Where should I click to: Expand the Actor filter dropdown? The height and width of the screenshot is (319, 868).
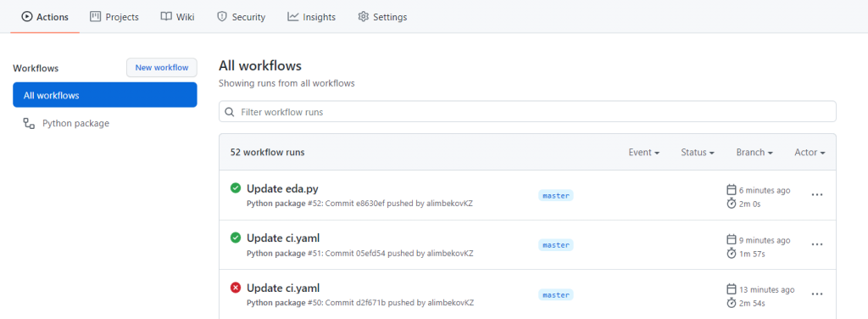tap(810, 153)
